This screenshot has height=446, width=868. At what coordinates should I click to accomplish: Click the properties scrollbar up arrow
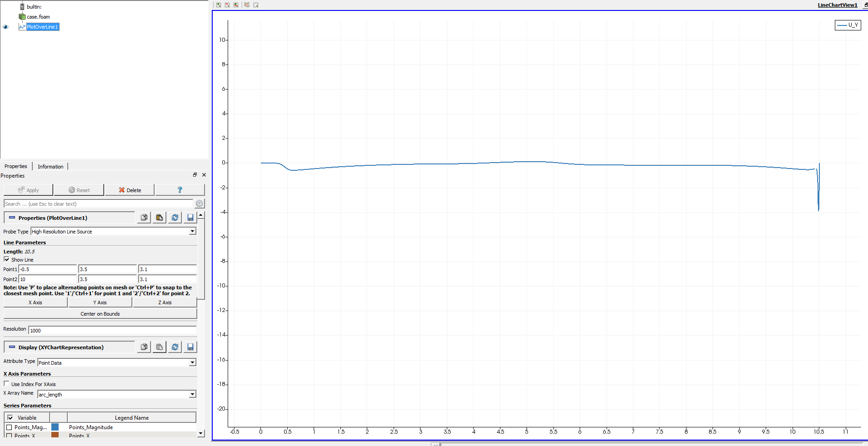click(201, 215)
